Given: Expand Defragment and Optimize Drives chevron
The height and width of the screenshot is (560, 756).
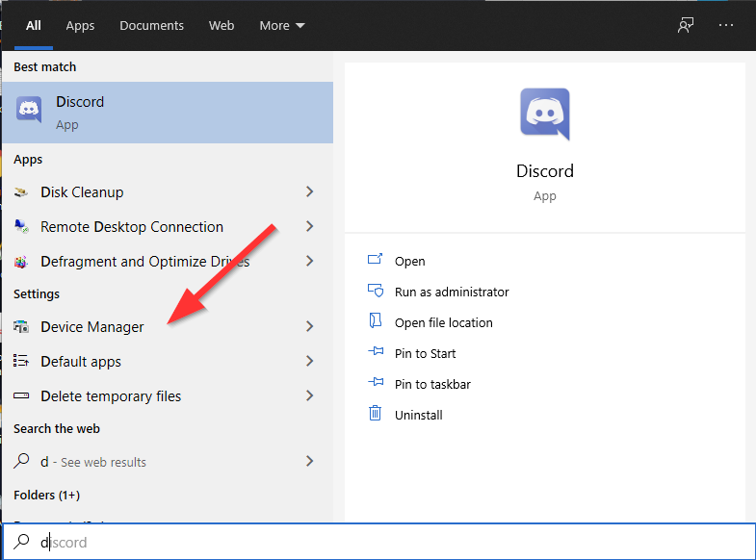Looking at the screenshot, I should coord(309,261).
